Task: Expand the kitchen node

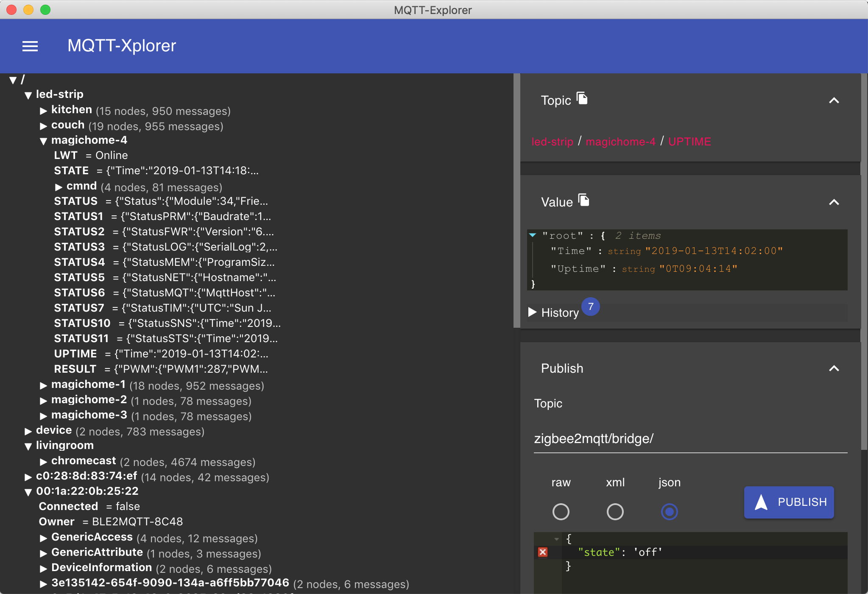Action: pyautogui.click(x=43, y=111)
